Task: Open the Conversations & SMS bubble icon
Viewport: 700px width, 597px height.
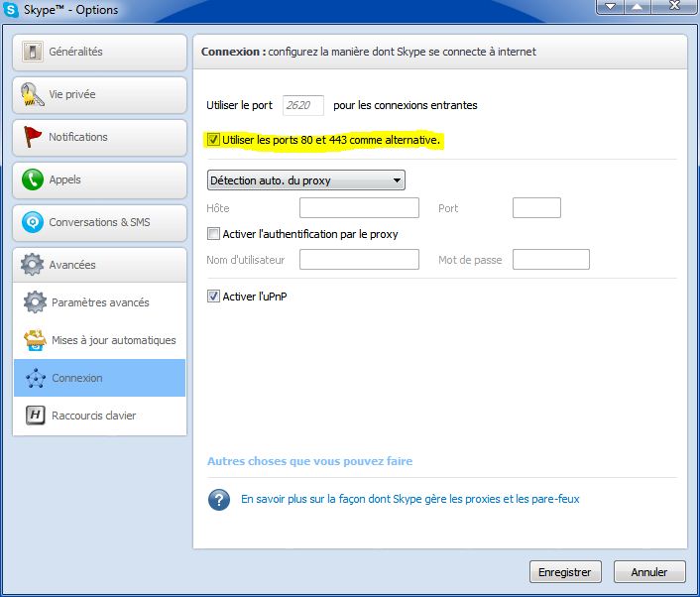Action: (33, 222)
